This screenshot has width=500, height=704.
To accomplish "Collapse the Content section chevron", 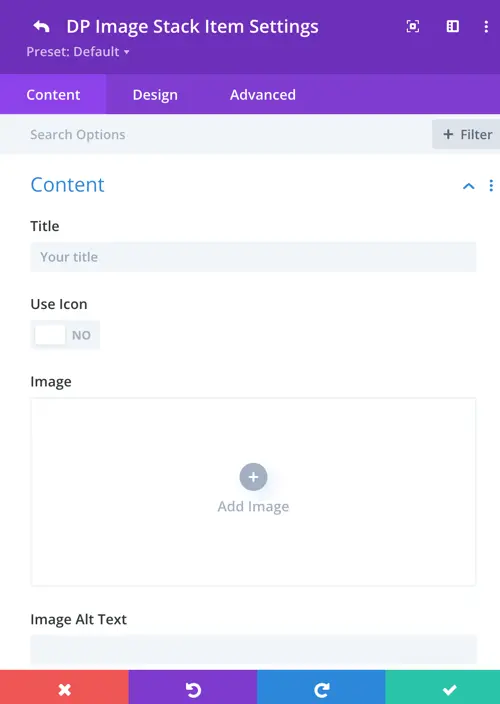I will click(469, 186).
